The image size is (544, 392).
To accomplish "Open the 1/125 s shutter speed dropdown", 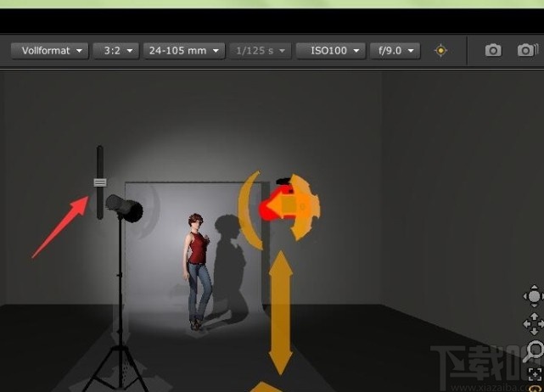I will pos(261,51).
